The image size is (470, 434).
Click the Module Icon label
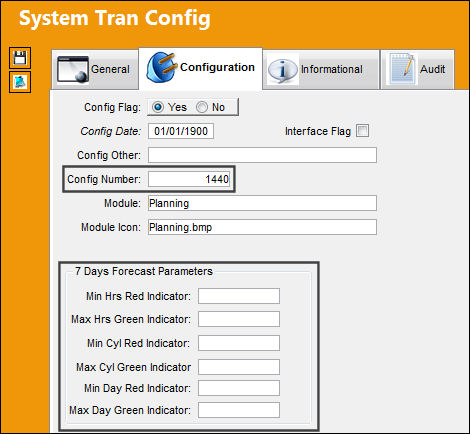click(111, 227)
